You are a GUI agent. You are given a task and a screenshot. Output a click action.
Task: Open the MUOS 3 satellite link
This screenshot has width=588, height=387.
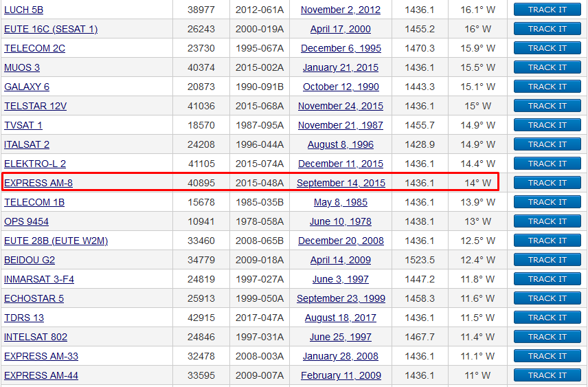click(x=22, y=67)
